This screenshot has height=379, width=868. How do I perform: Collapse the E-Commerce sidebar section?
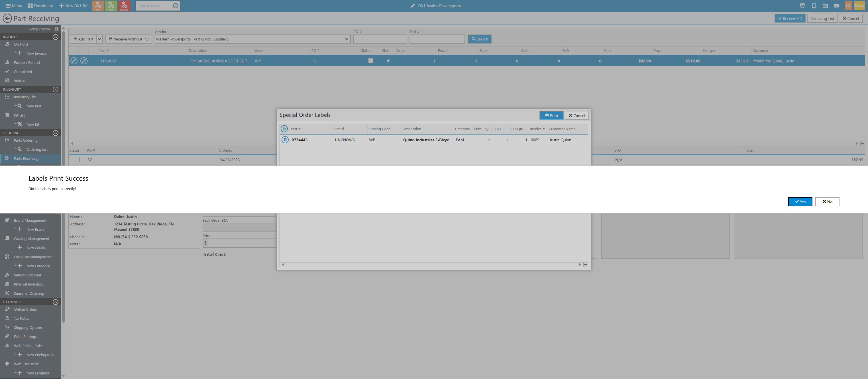56,302
